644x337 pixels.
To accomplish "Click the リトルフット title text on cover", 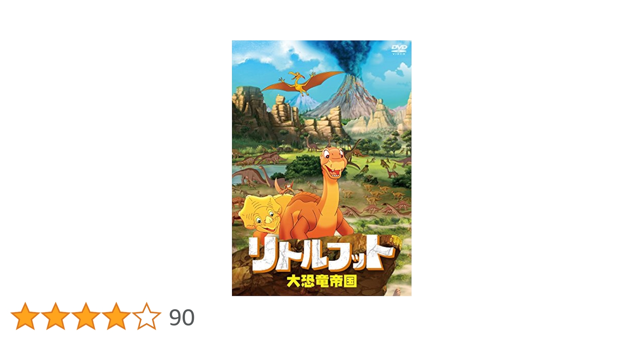I will tap(320, 253).
